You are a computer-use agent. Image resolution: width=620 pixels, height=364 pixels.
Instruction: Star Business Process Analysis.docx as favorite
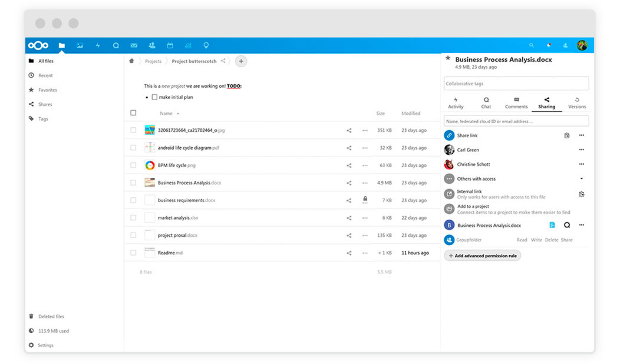pos(448,58)
